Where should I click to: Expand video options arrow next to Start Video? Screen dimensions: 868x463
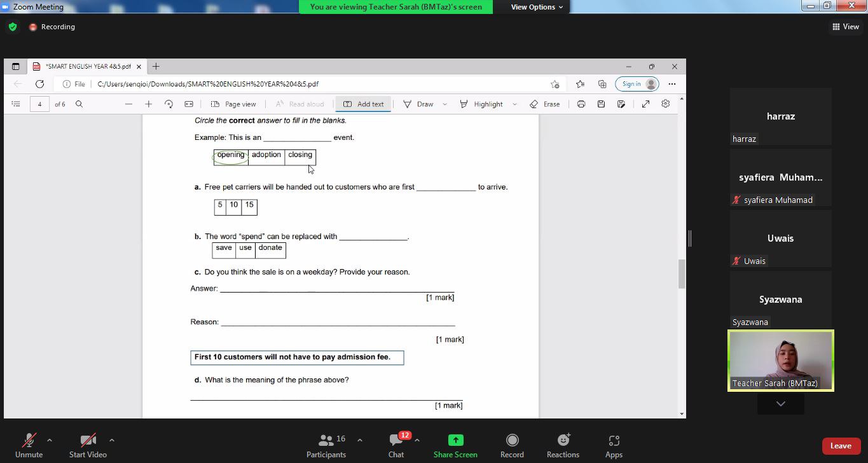point(112,440)
